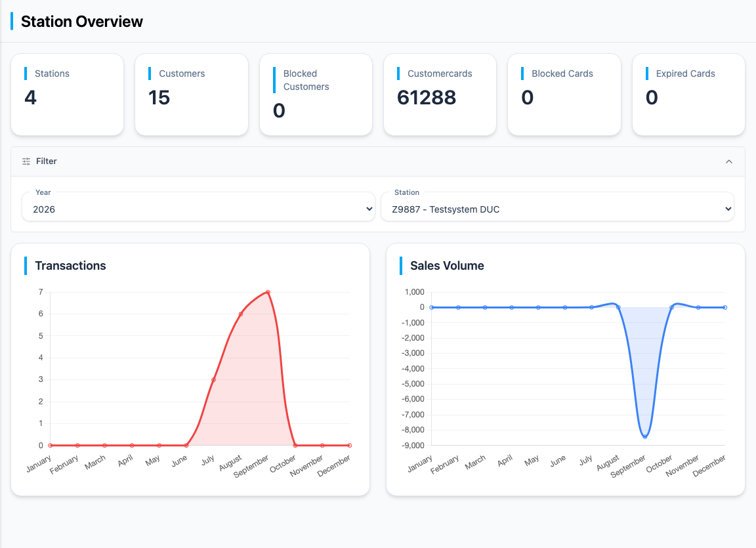Open the Blocked Customers card
This screenshot has width=756, height=548.
[316, 95]
